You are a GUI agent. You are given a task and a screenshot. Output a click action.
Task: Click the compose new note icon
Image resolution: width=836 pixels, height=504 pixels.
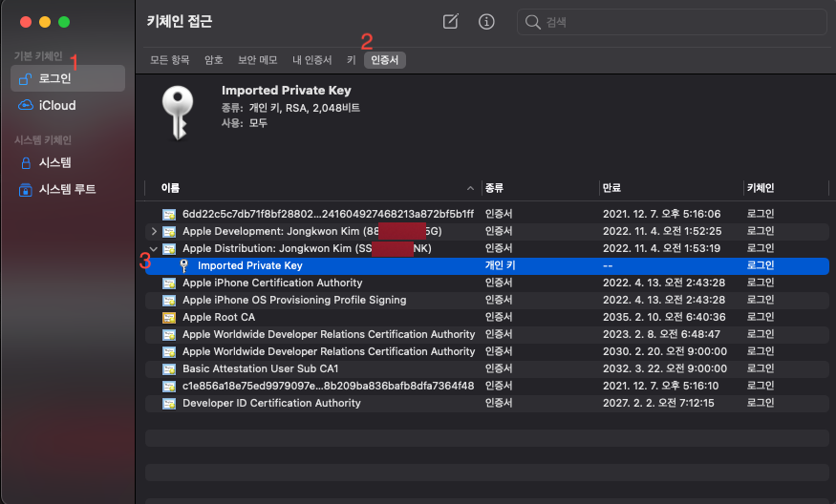(x=451, y=21)
